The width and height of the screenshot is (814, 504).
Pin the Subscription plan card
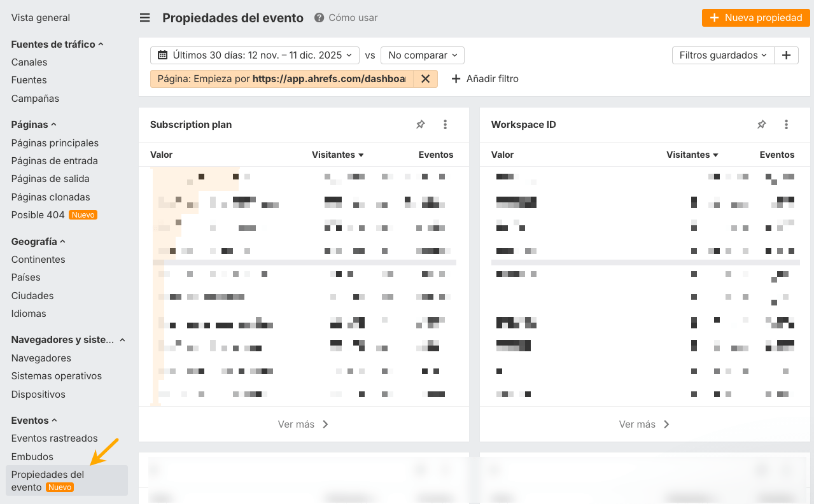coord(420,124)
